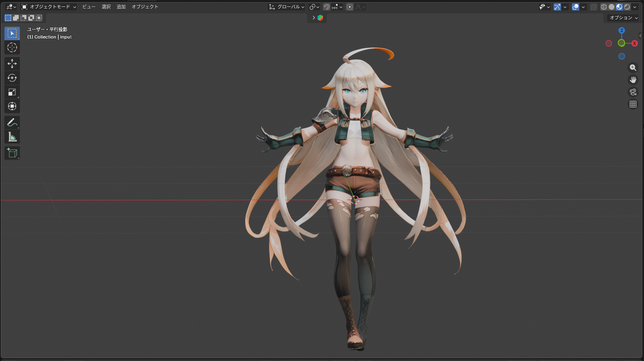Open the グローバル transform orientation dropdown
The height and width of the screenshot is (361, 644).
287,7
